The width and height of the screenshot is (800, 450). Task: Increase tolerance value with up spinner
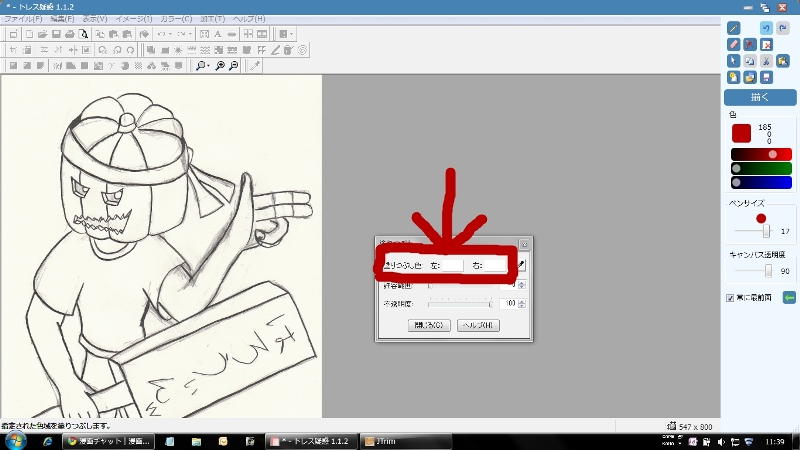point(521,283)
